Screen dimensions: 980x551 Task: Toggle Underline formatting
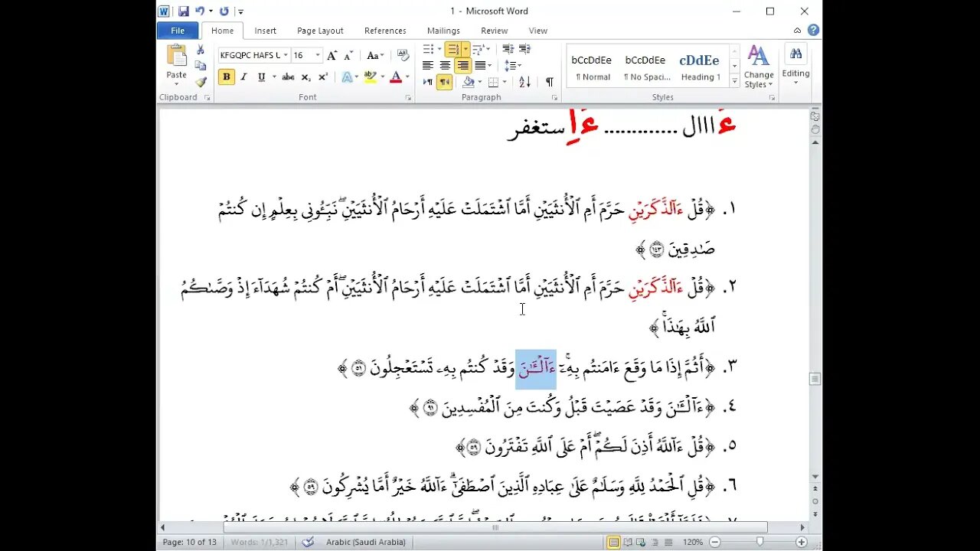(261, 77)
